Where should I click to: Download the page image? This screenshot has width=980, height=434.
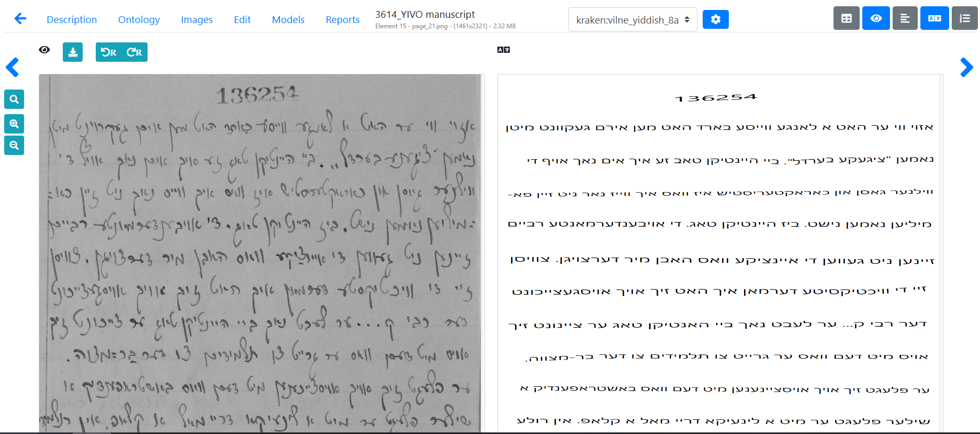coord(73,52)
